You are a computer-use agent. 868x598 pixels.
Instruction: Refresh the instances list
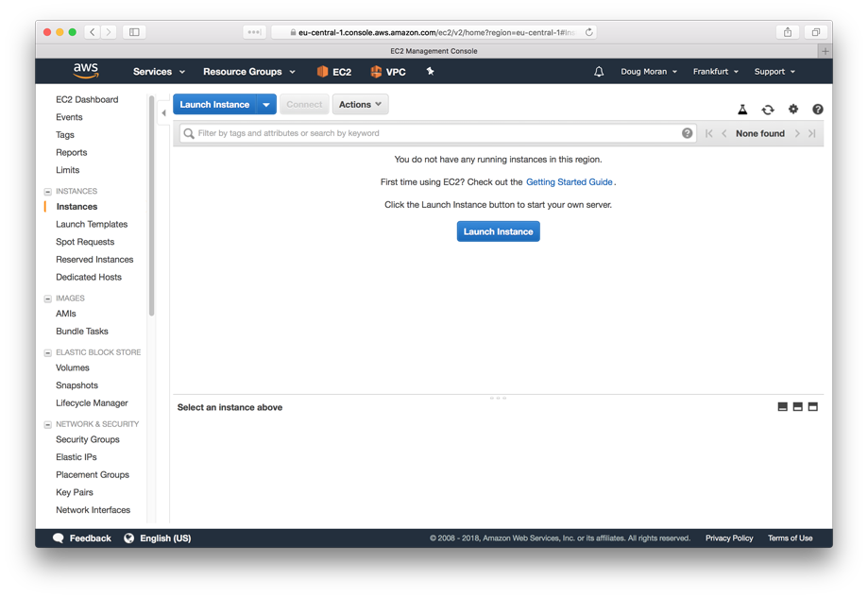coord(768,110)
